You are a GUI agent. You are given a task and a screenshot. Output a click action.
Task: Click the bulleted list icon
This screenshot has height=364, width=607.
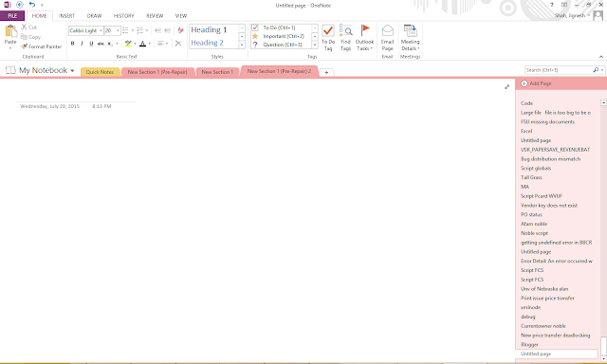[125, 30]
